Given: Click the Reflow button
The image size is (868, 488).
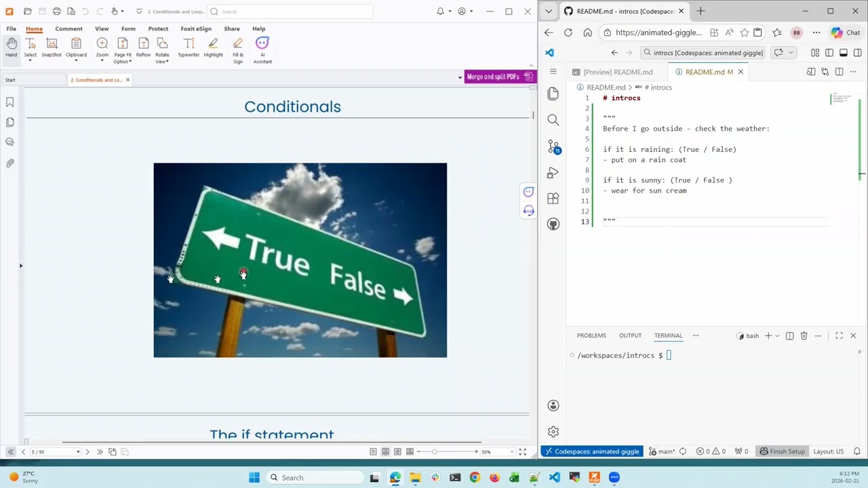Looking at the screenshot, I should click(x=143, y=47).
